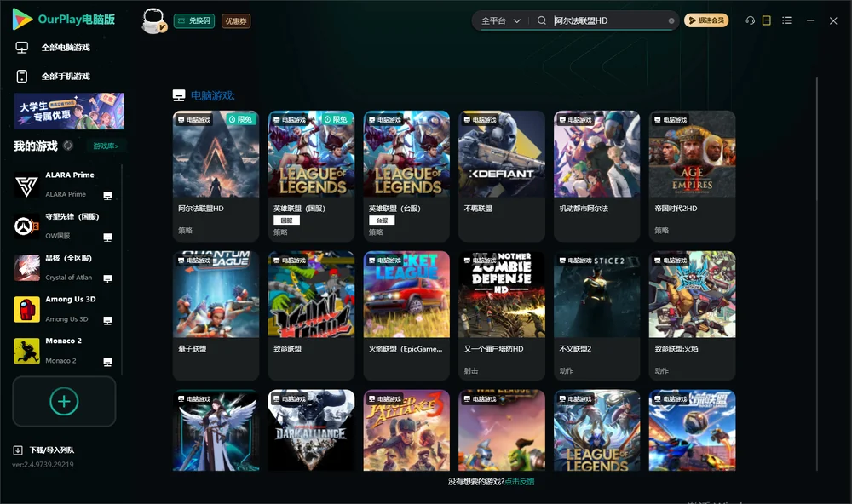Click the search magnifier icon
The width and height of the screenshot is (852, 504).
point(542,20)
